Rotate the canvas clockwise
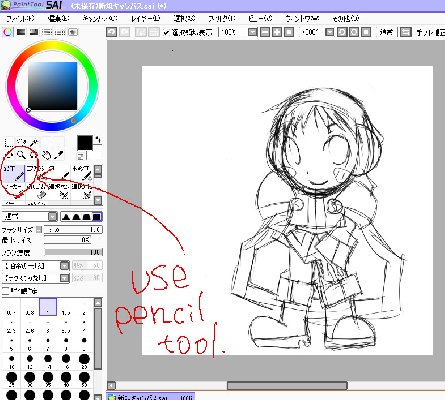The height and width of the screenshot is (400, 445). [354, 32]
